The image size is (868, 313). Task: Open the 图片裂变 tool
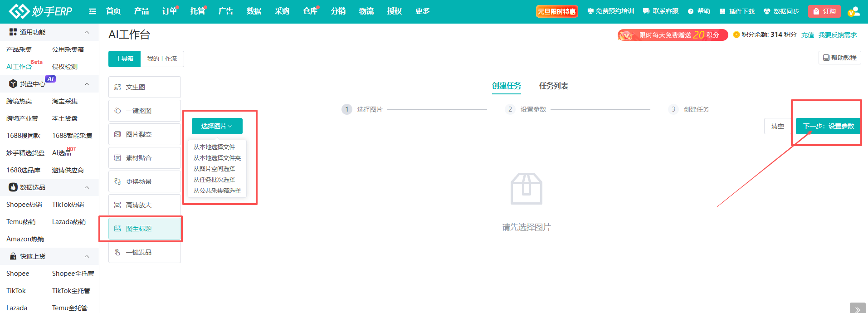145,134
